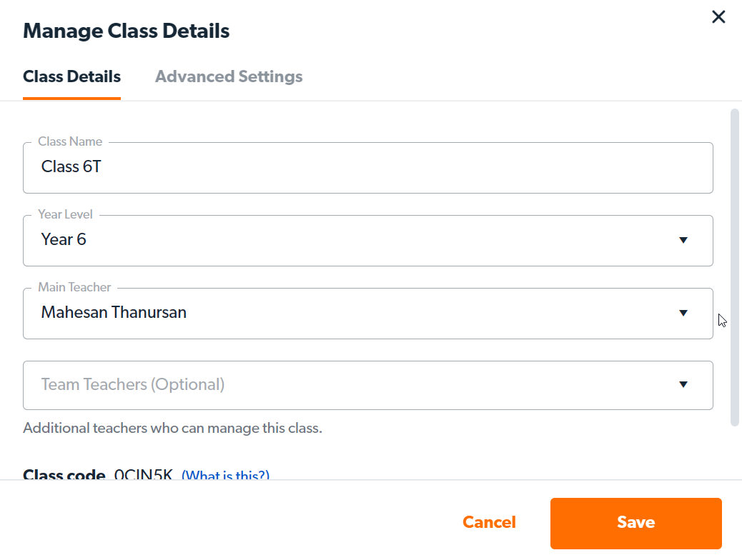Click the "Additional teachers" helper text
The image size is (742, 560).
click(172, 429)
